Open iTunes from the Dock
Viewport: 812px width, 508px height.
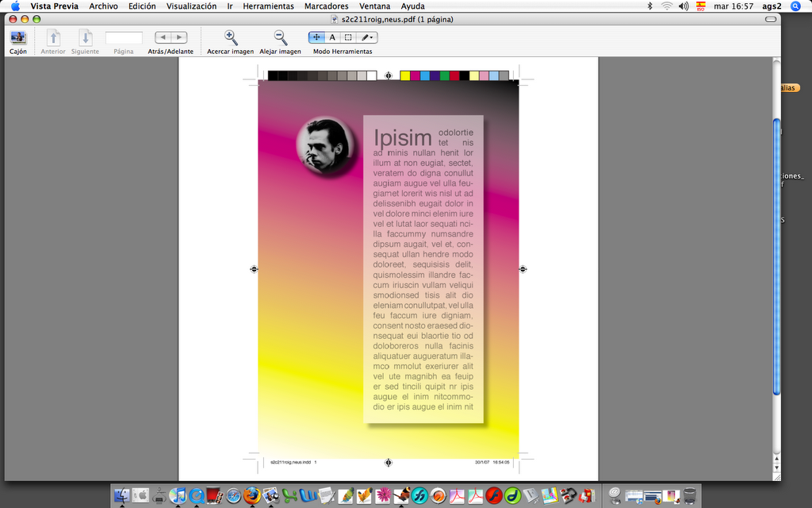click(x=178, y=495)
